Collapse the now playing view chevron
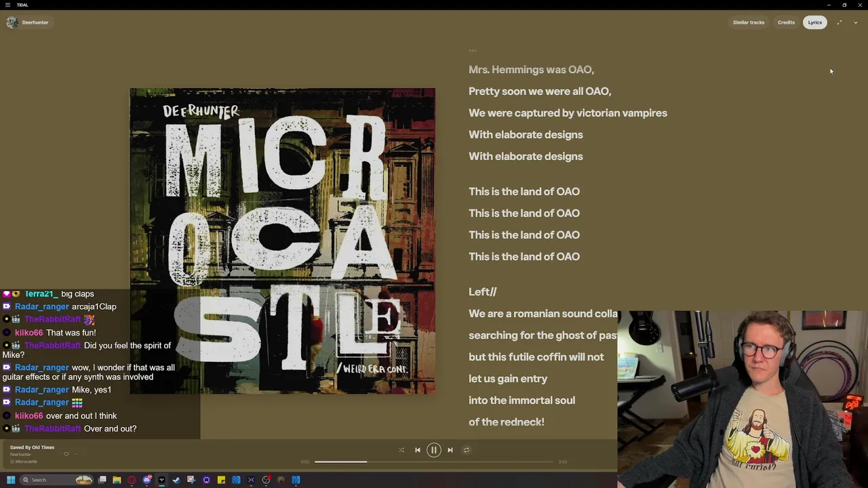The width and height of the screenshot is (868, 488). 856,22
